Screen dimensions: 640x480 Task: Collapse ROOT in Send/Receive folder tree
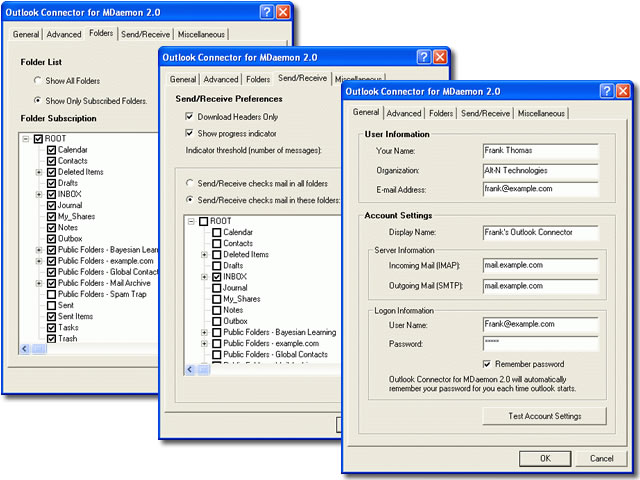[x=191, y=221]
